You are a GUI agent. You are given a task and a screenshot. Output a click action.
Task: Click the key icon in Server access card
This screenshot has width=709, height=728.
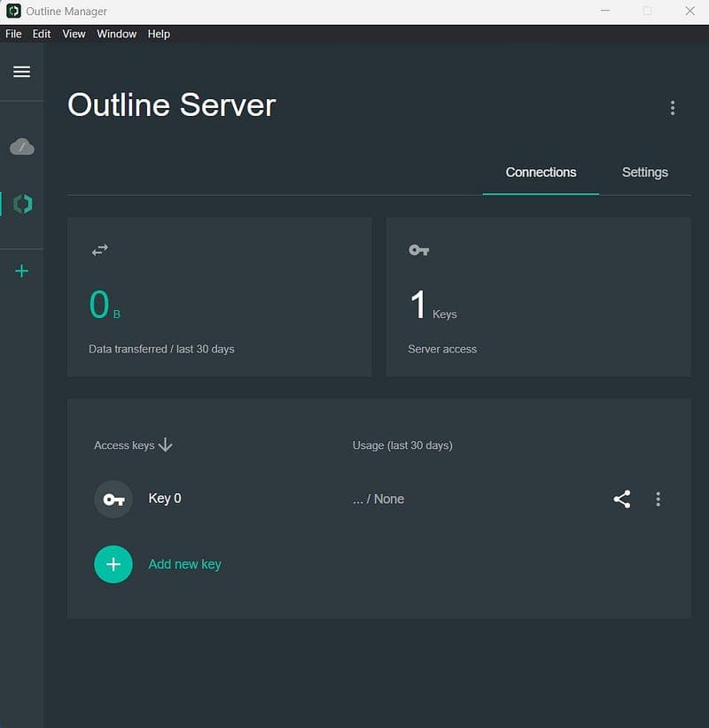pos(418,251)
